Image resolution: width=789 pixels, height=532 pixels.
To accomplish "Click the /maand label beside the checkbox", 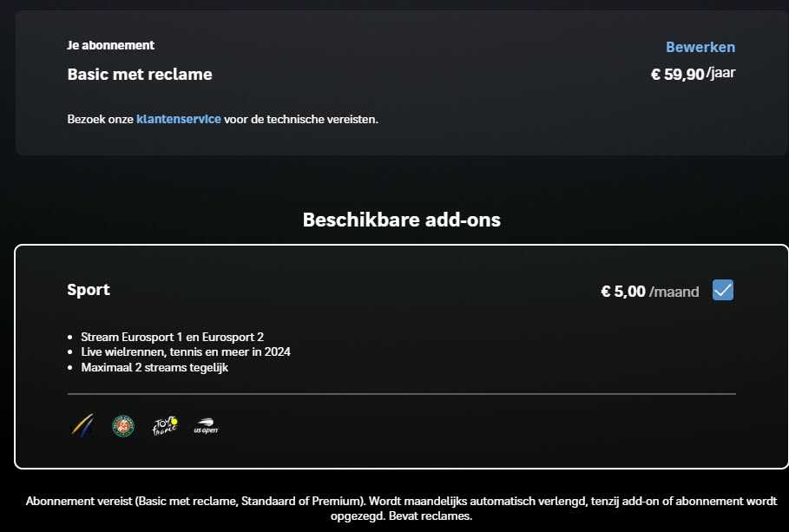I will click(674, 292).
